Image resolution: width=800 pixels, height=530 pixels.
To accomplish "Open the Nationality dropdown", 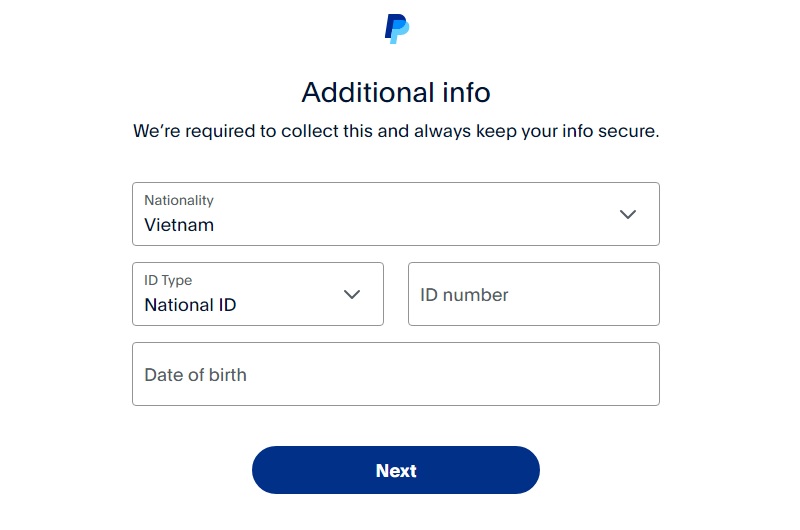I will pyautogui.click(x=395, y=214).
